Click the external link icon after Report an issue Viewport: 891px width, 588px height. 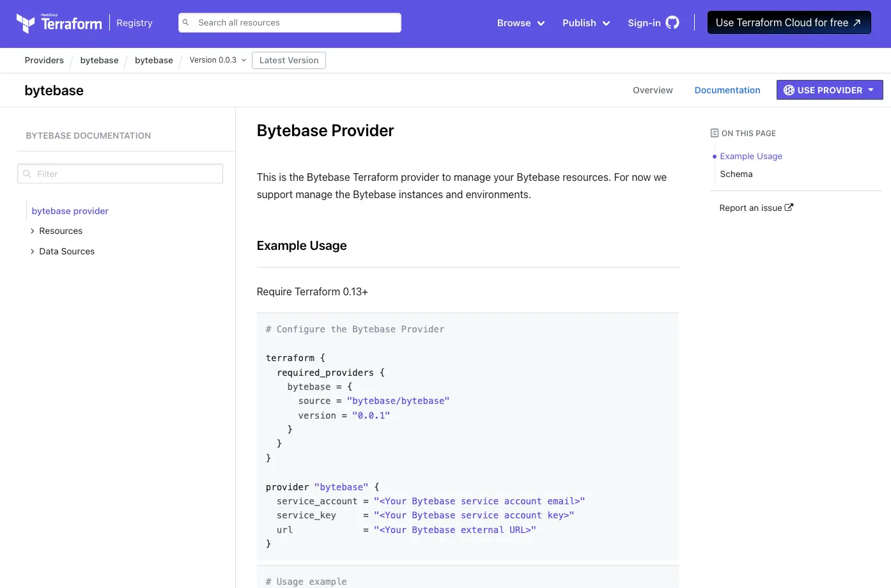coord(789,208)
